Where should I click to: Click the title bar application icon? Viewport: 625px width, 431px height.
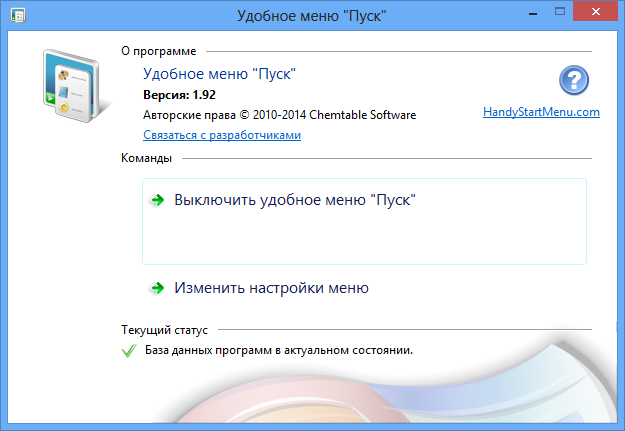(x=18, y=15)
